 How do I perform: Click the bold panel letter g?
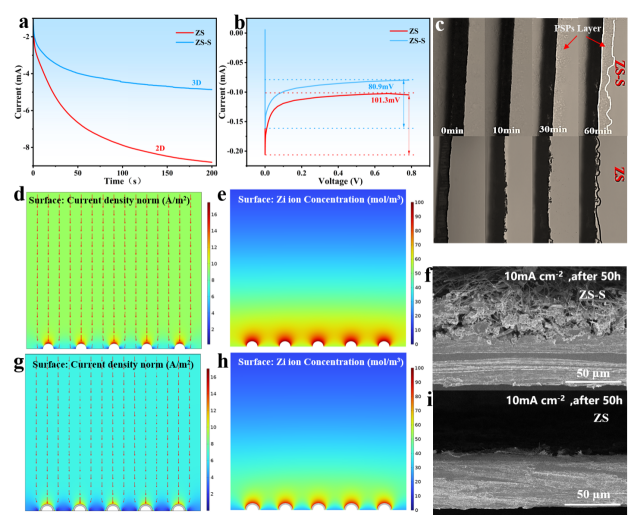click(x=10, y=360)
